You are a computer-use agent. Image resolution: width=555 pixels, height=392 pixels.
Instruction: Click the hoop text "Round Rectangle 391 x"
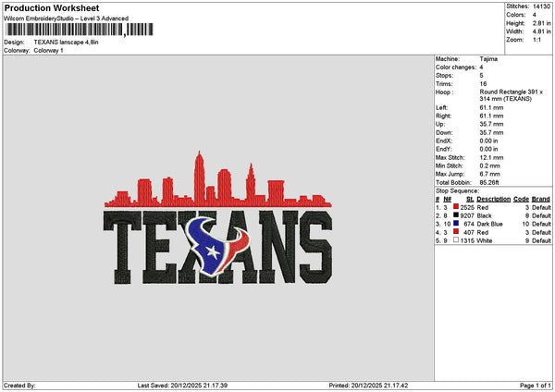[x=512, y=92]
